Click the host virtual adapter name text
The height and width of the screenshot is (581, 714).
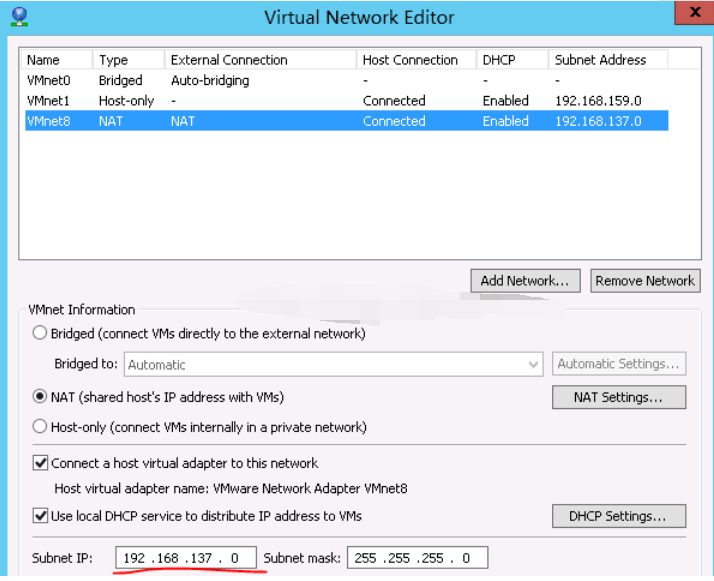231,489
